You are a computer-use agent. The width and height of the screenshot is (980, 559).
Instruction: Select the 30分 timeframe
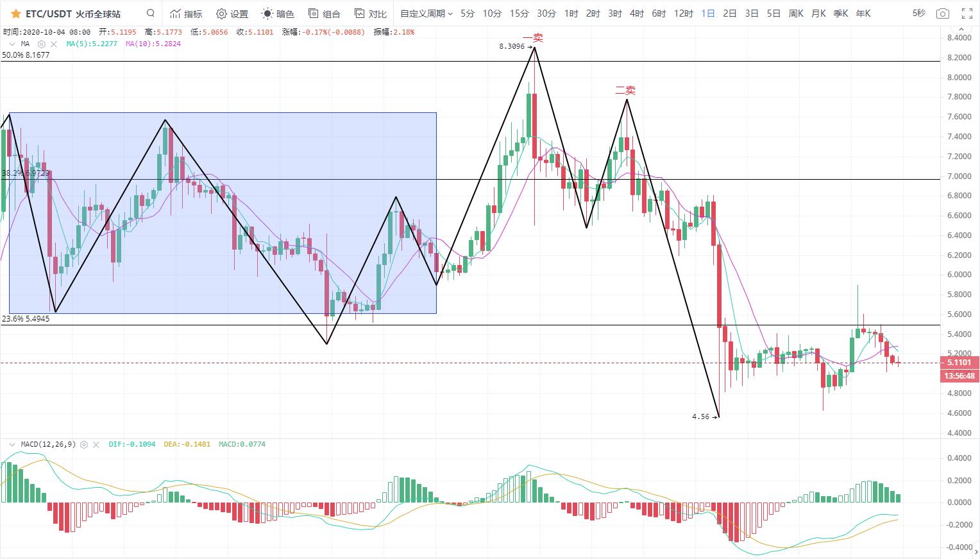(546, 13)
